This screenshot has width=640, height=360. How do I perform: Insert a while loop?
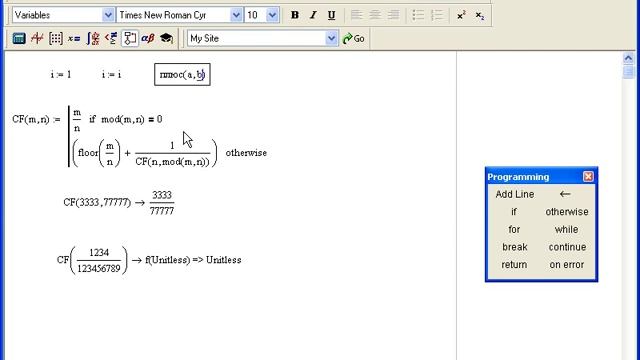[567, 229]
